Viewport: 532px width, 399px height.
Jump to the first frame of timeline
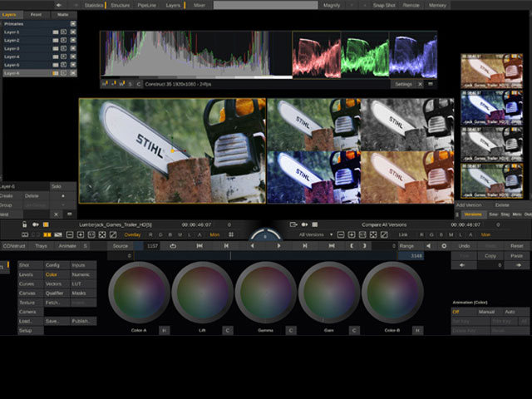pos(199,246)
